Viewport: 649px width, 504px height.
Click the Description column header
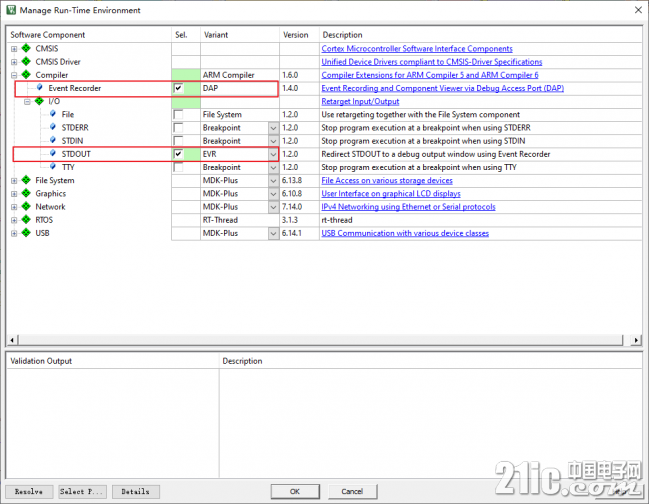[x=480, y=35]
